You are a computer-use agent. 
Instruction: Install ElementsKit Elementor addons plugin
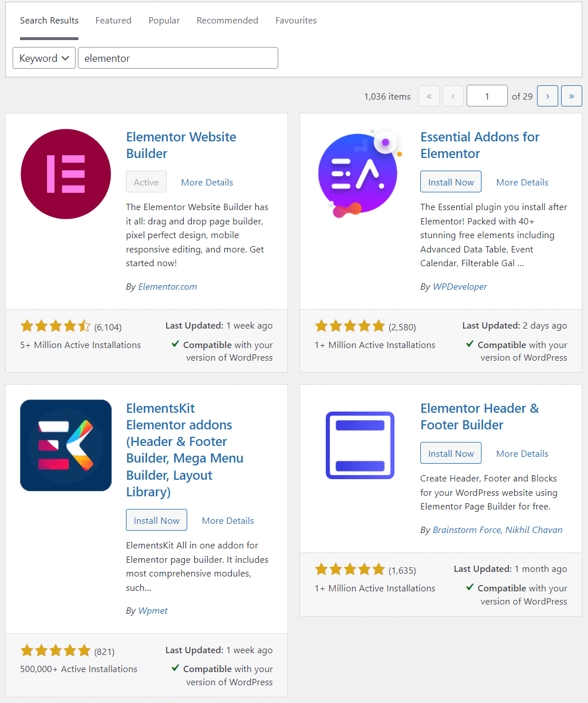[x=156, y=520]
